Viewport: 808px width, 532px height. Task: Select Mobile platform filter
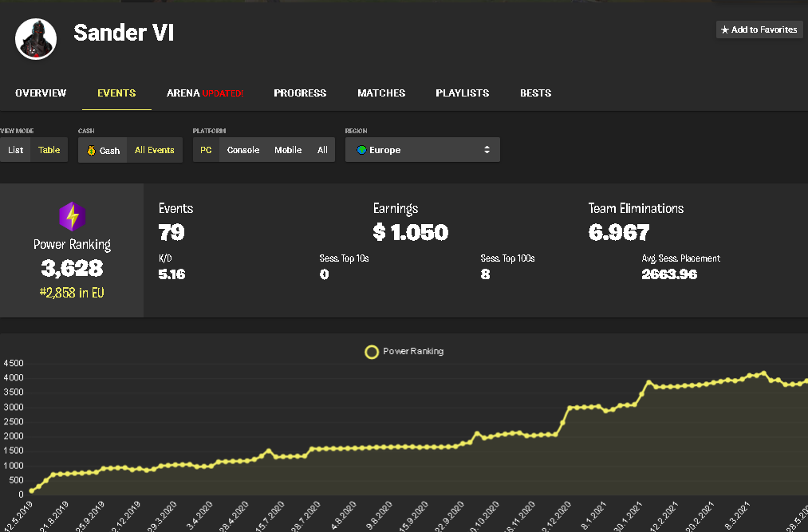288,150
